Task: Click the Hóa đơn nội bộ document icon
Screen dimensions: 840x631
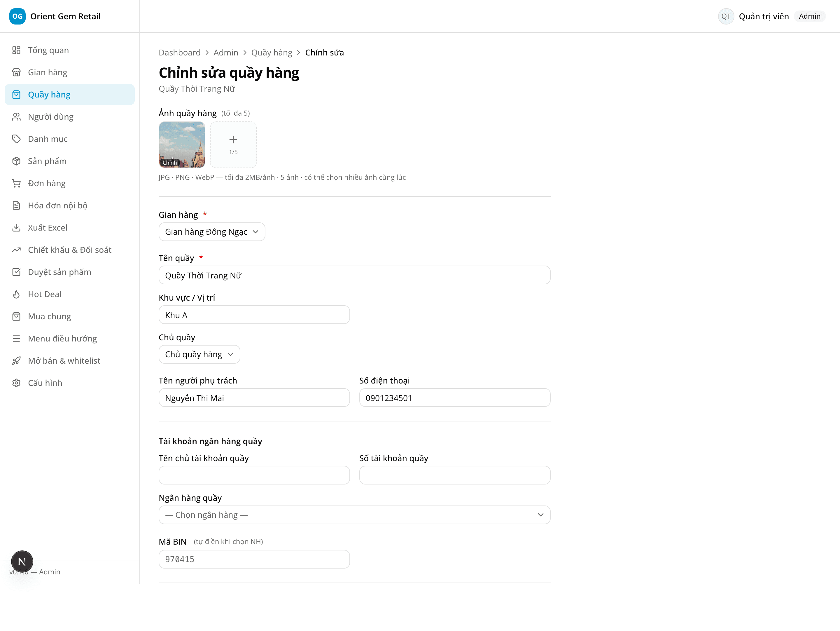Action: 16,205
